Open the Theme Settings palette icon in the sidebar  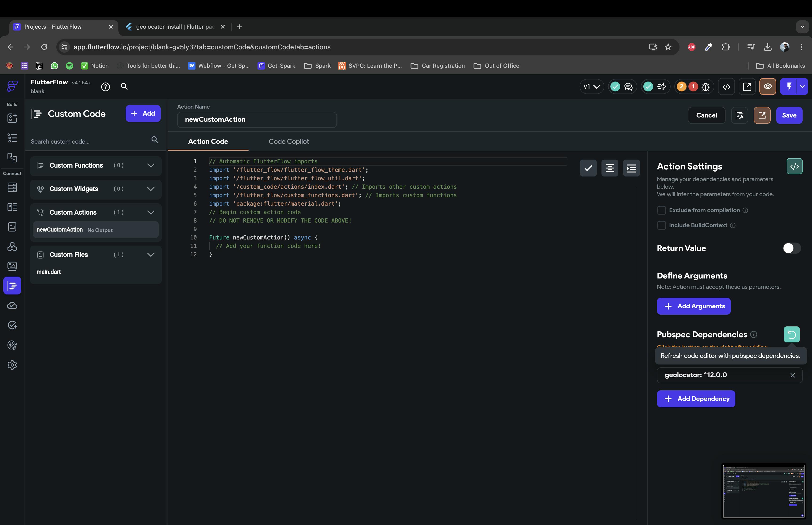12,345
